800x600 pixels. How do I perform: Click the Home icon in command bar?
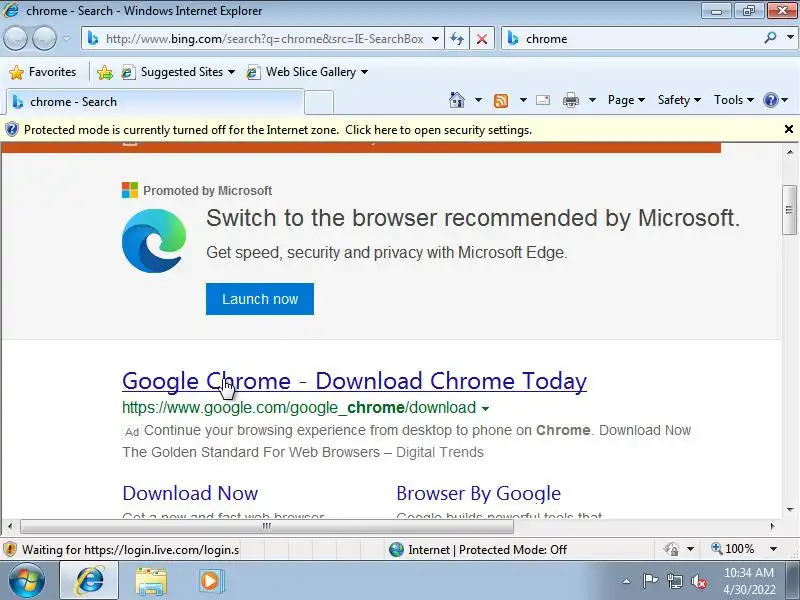tap(457, 99)
